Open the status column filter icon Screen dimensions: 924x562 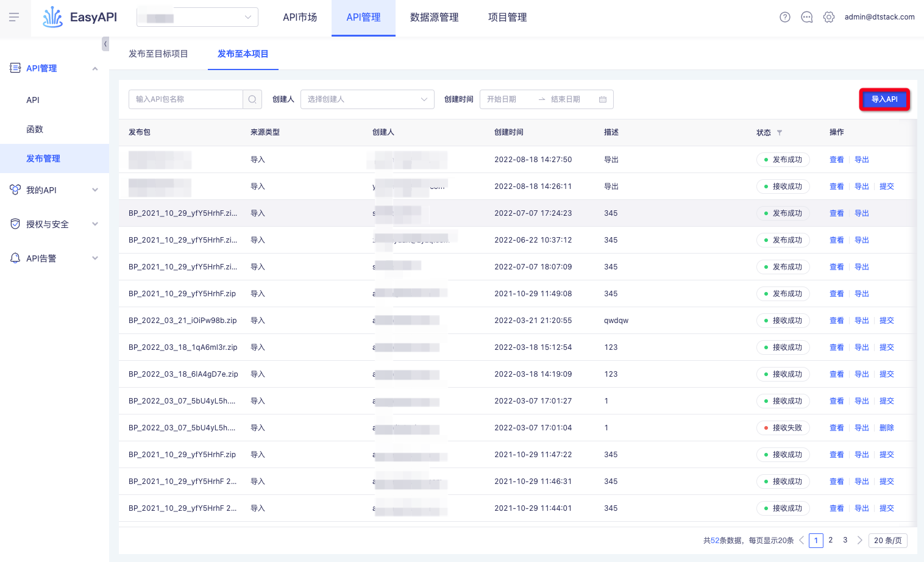780,132
